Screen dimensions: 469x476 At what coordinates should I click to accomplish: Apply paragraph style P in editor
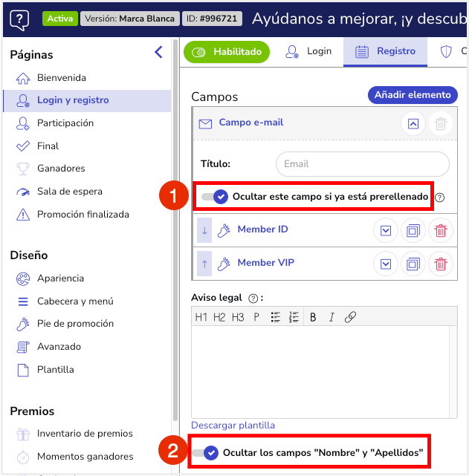coord(256,317)
